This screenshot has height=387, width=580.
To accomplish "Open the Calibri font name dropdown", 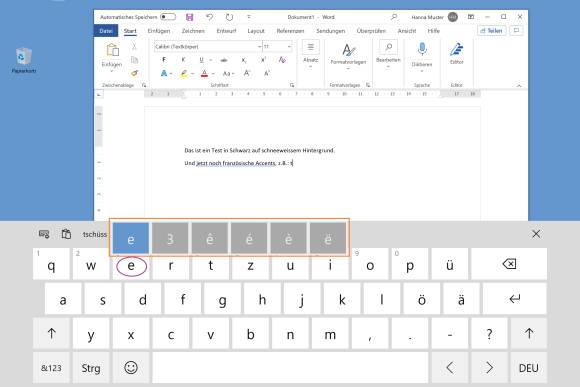I will 259,47.
